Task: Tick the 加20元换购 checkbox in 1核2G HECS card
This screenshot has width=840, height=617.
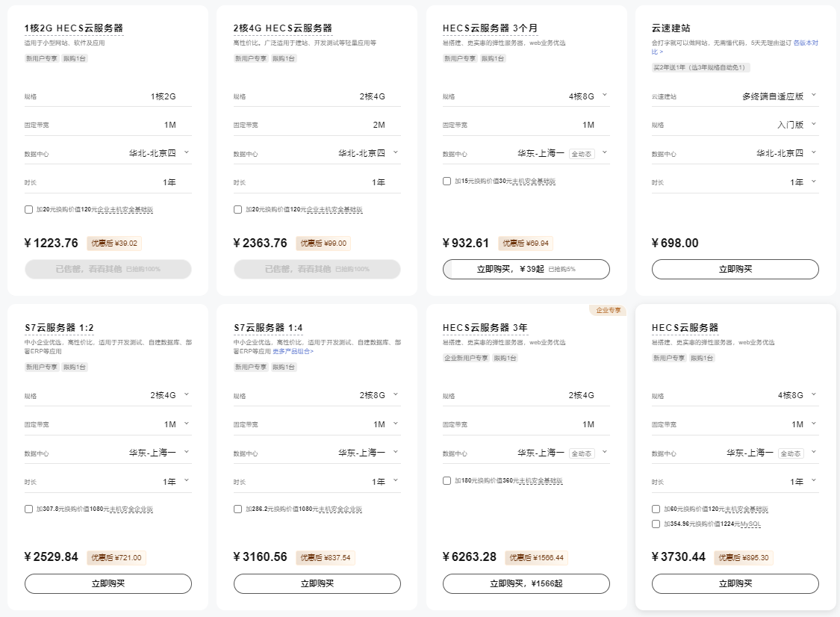Action: tap(29, 210)
